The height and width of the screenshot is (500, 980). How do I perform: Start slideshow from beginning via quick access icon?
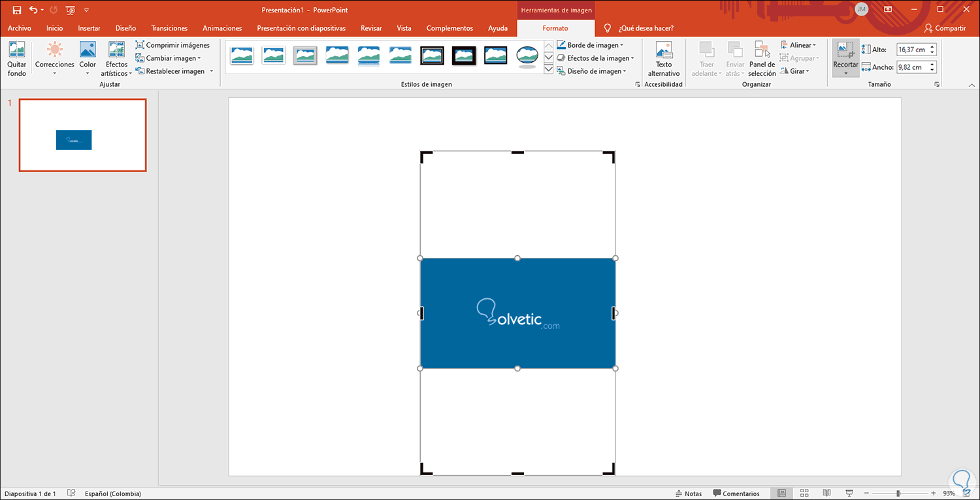(71, 10)
